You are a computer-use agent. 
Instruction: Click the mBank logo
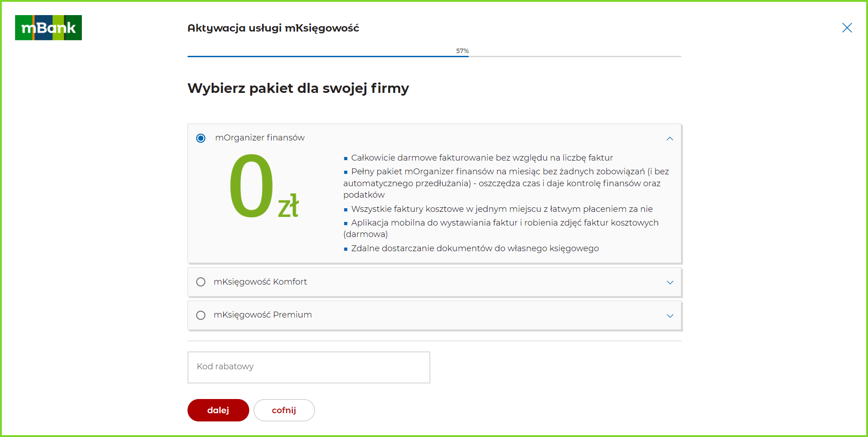[x=48, y=27]
